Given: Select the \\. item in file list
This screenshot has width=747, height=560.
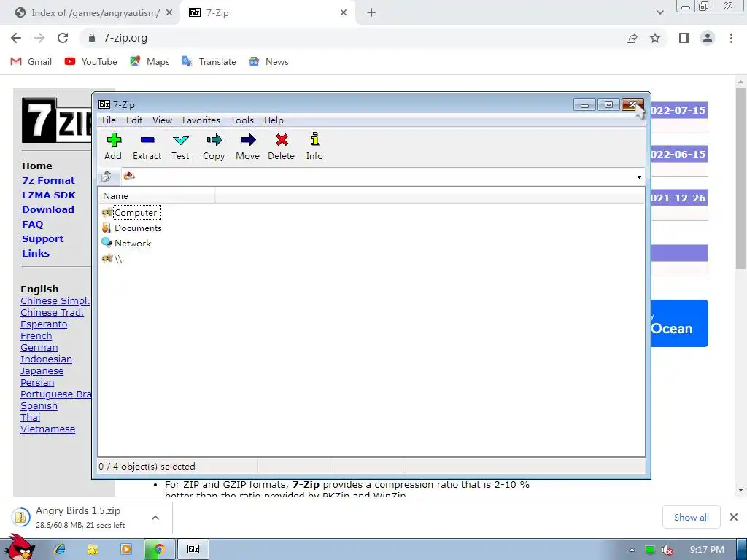Looking at the screenshot, I should coord(113,259).
